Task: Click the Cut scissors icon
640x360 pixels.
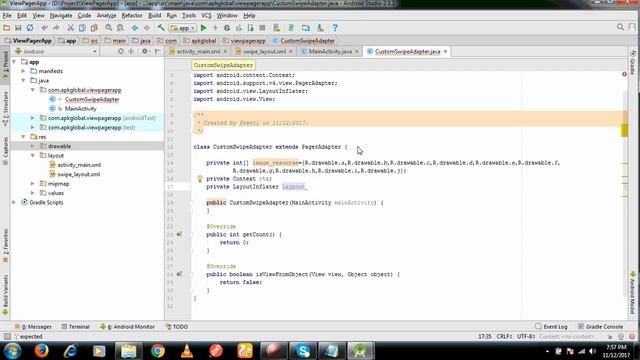Action: point(70,28)
